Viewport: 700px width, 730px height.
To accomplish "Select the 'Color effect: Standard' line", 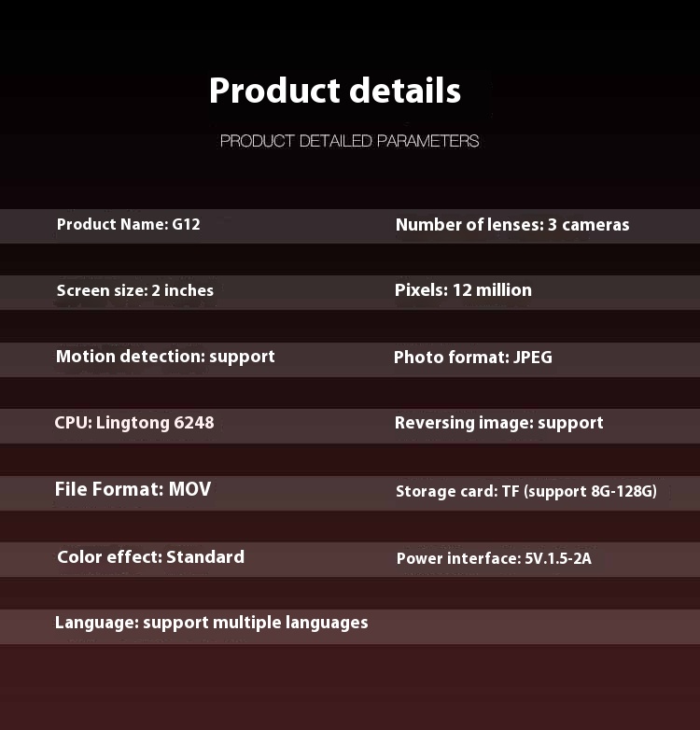I will click(150, 557).
